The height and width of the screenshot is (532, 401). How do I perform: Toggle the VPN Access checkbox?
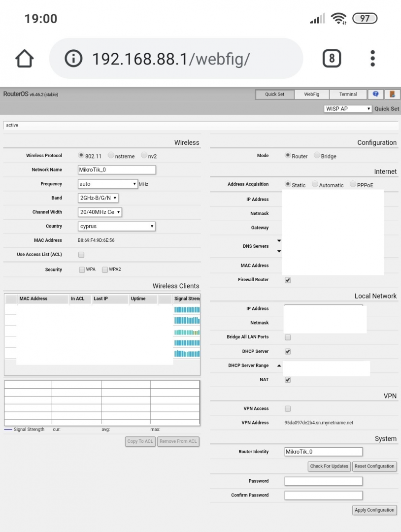[288, 408]
